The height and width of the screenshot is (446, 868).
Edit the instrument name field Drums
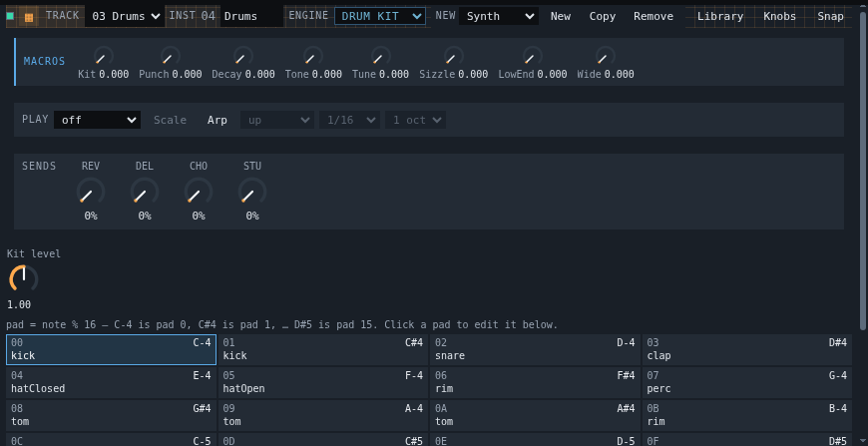(x=251, y=16)
